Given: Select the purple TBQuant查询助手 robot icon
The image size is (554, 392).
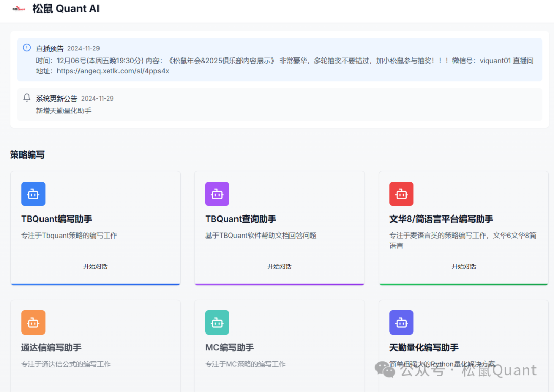Looking at the screenshot, I should click(217, 193).
